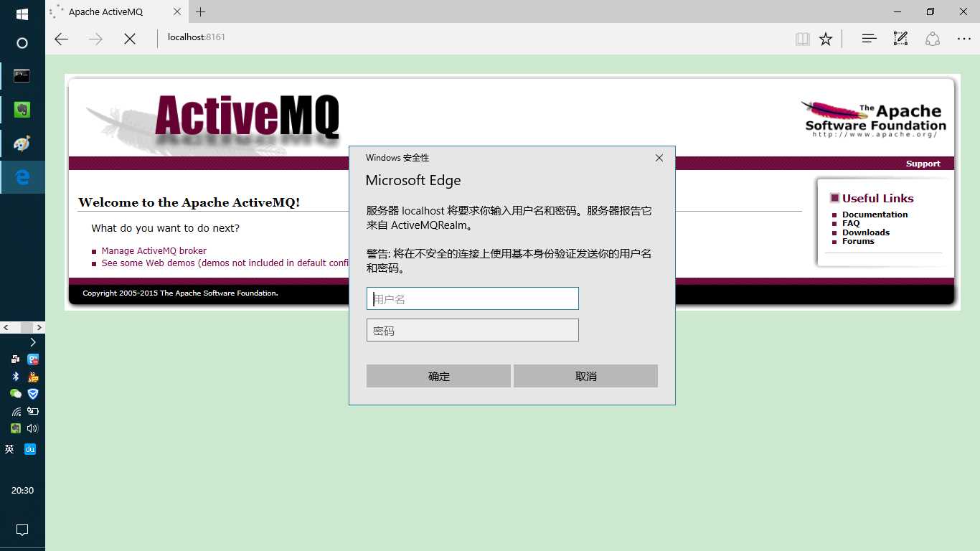Confirm login with 确定 button
Image resolution: width=980 pixels, height=551 pixels.
coord(438,376)
